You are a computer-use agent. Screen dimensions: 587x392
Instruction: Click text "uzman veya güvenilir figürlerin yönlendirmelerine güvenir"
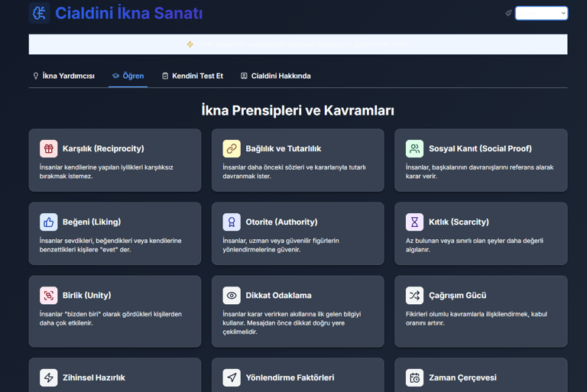pyautogui.click(x=281, y=245)
